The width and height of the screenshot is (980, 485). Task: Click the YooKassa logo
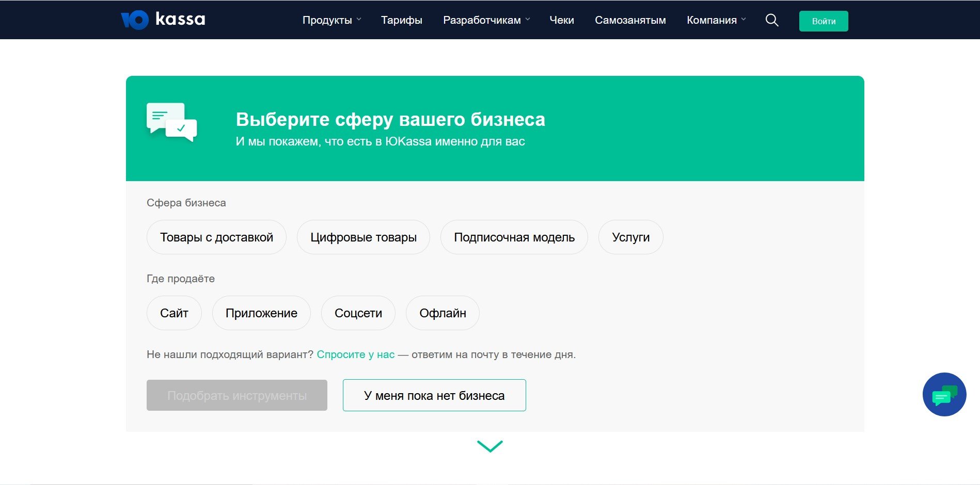point(163,20)
